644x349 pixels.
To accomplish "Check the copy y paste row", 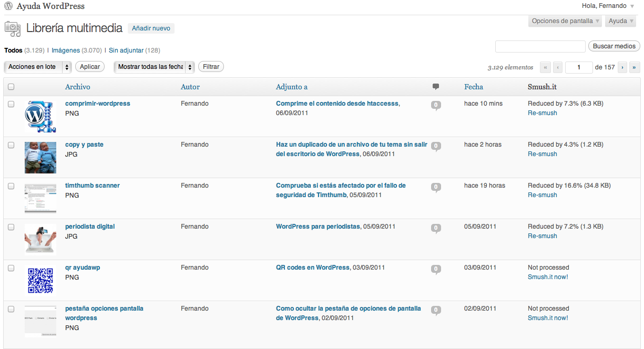I will pyautogui.click(x=11, y=145).
